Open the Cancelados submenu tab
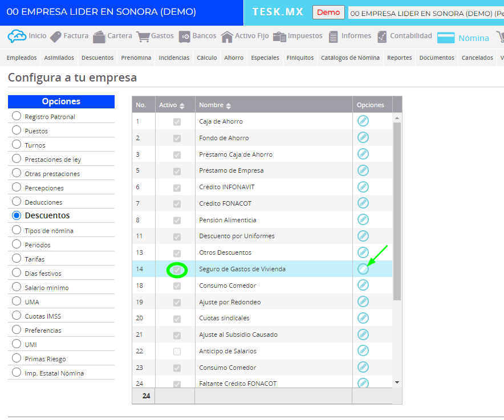This screenshot has width=504, height=420. 477,58
